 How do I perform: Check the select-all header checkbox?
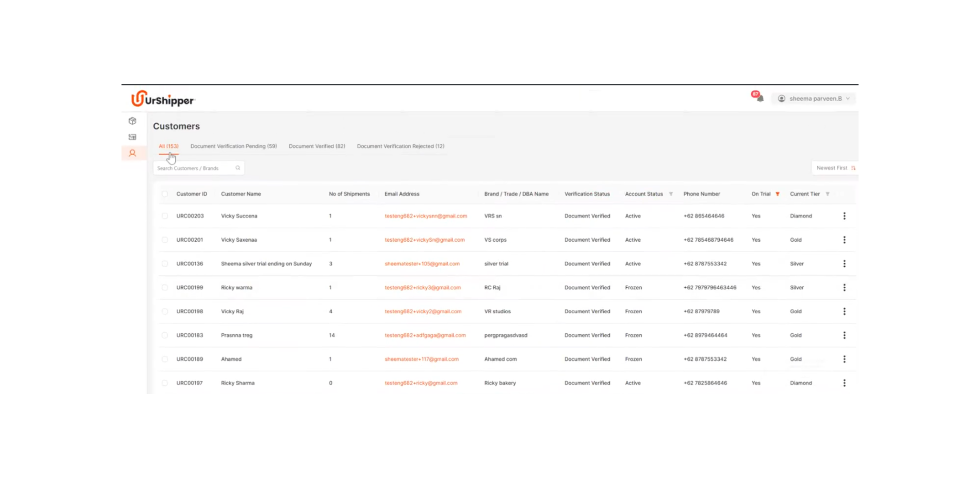[x=164, y=194]
